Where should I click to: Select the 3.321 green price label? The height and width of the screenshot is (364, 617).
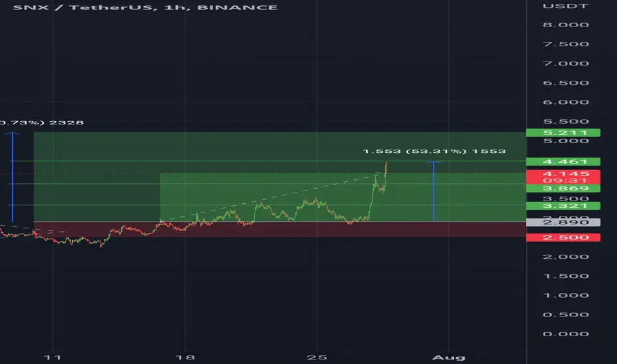point(563,206)
